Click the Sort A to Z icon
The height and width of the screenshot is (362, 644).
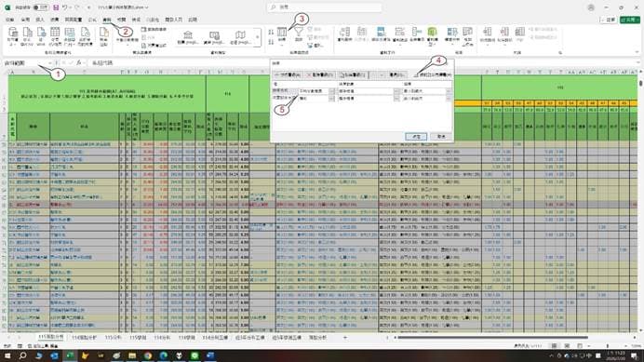click(x=271, y=32)
